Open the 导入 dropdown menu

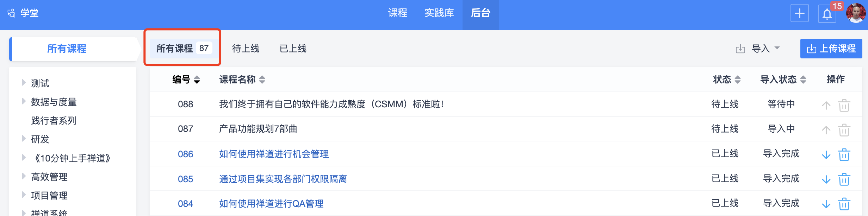click(x=760, y=49)
